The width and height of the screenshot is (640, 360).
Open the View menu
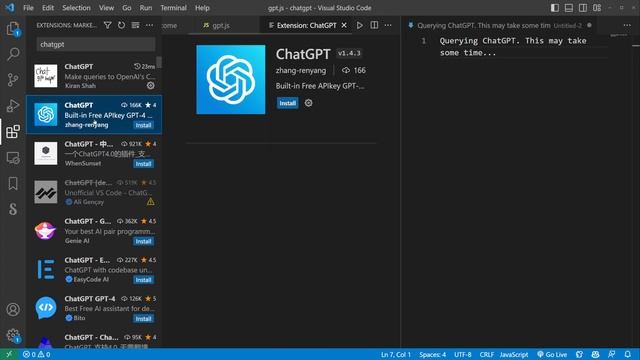(106, 8)
